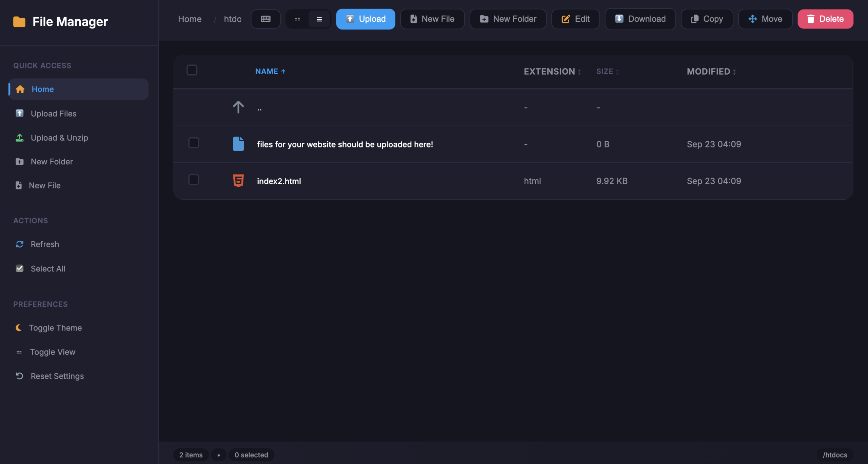868x464 pixels.
Task: Open 'files for your website should be uploaded here!'
Action: [x=345, y=144]
